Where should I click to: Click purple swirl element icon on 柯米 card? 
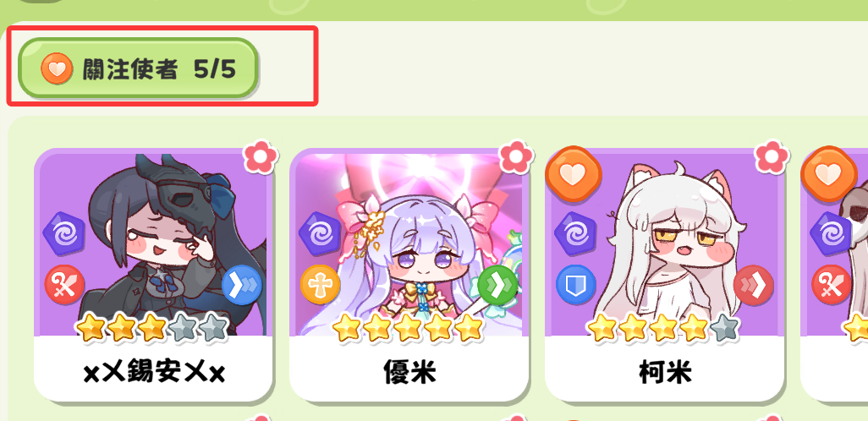(x=575, y=234)
